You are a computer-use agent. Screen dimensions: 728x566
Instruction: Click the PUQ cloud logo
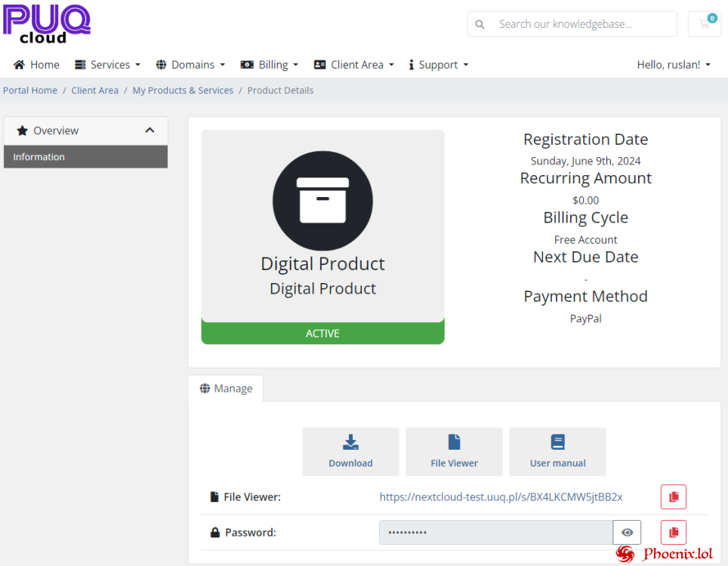tap(46, 23)
